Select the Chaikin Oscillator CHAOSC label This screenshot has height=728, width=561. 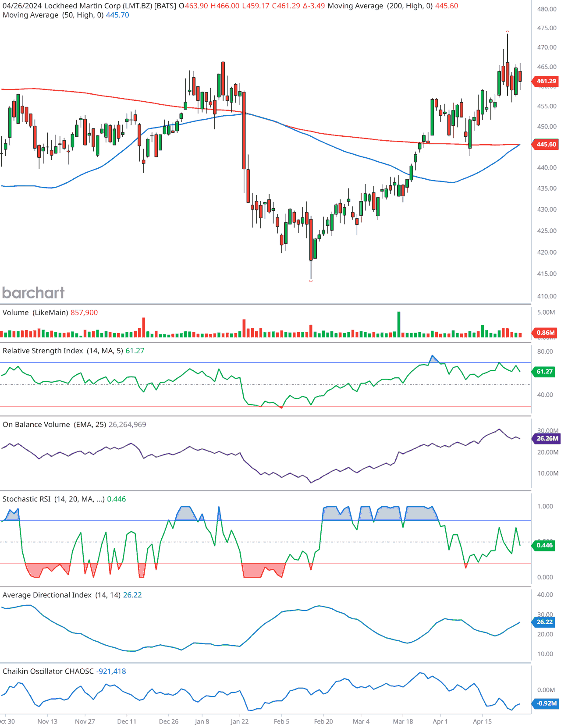click(48, 671)
